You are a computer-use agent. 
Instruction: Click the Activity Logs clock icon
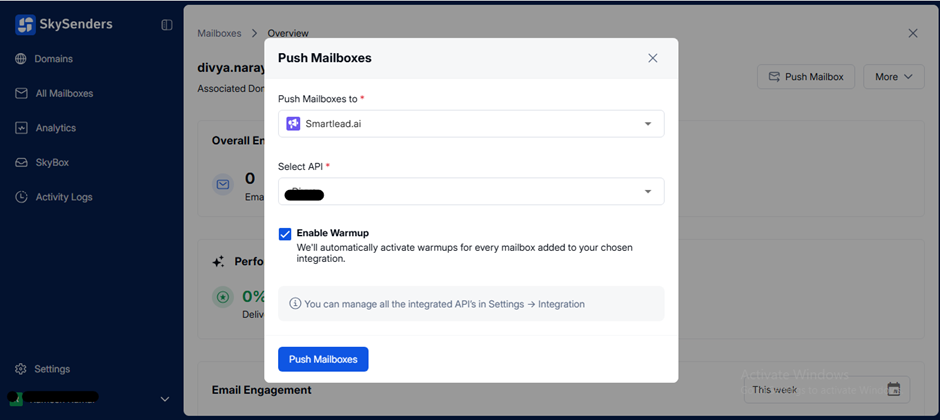click(x=21, y=197)
